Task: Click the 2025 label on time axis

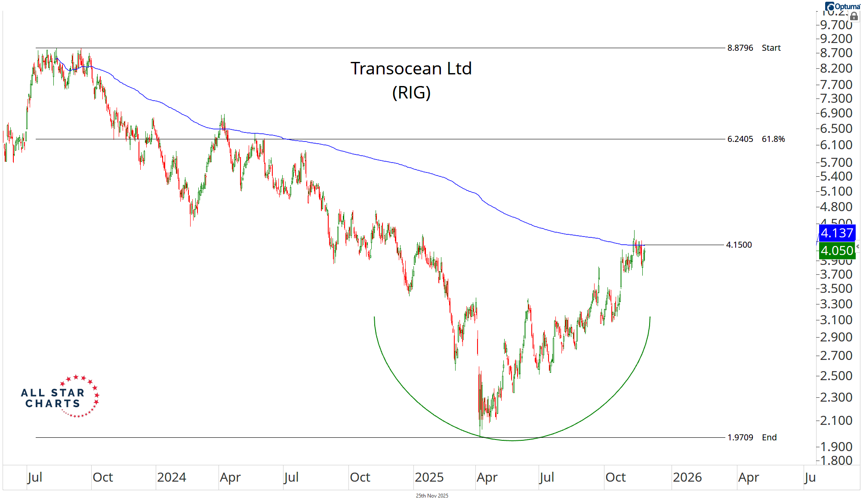Action: pos(429,477)
